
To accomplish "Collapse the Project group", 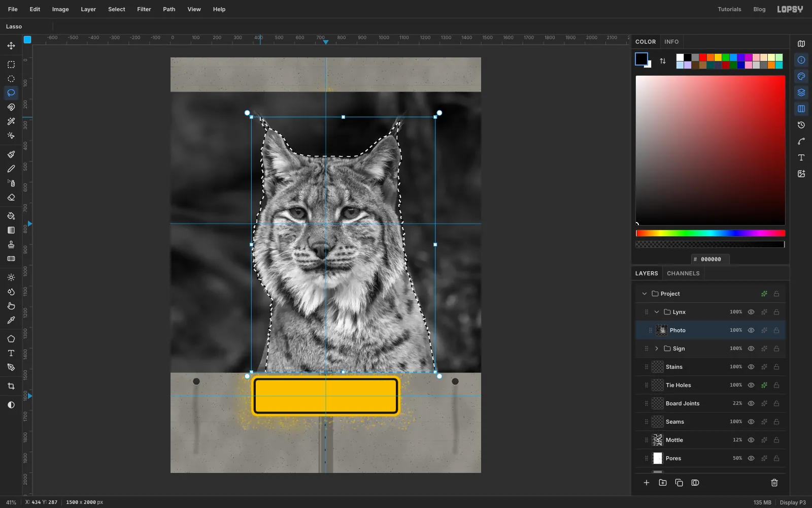I will pyautogui.click(x=645, y=294).
